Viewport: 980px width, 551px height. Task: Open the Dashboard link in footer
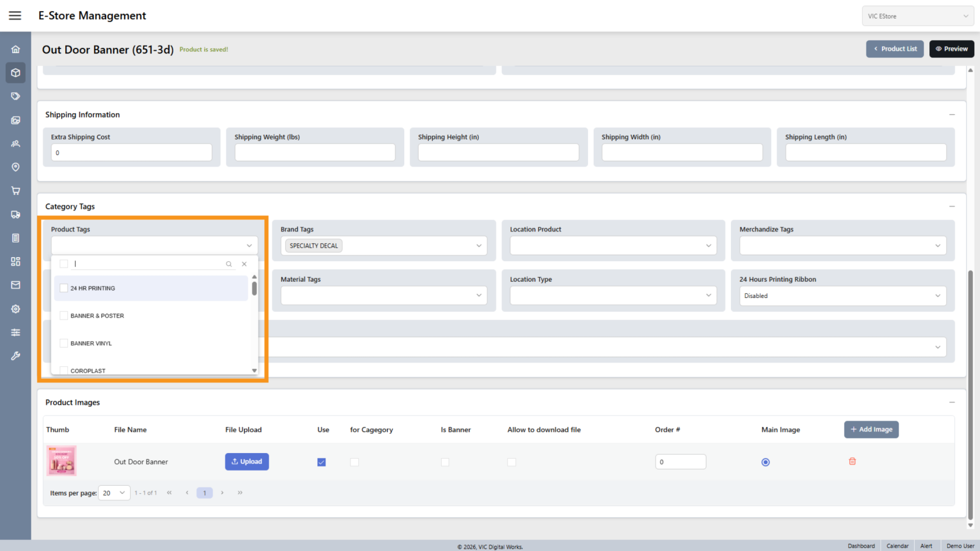click(x=861, y=546)
